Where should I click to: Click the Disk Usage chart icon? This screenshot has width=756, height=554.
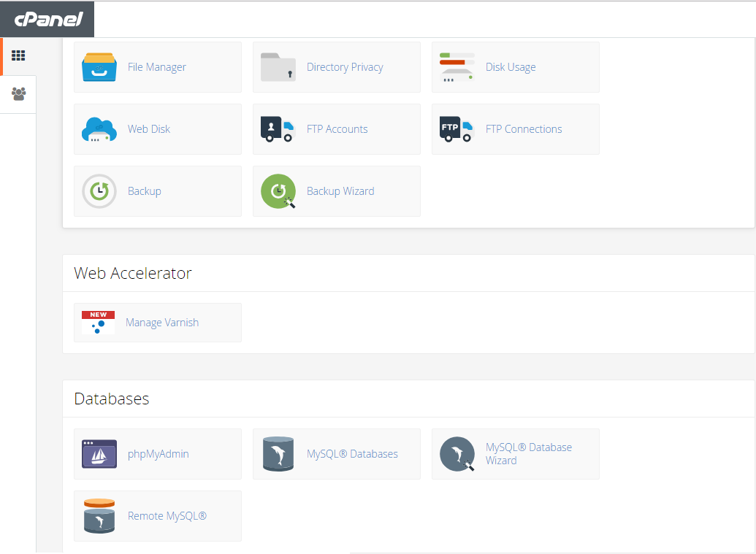[x=457, y=66]
